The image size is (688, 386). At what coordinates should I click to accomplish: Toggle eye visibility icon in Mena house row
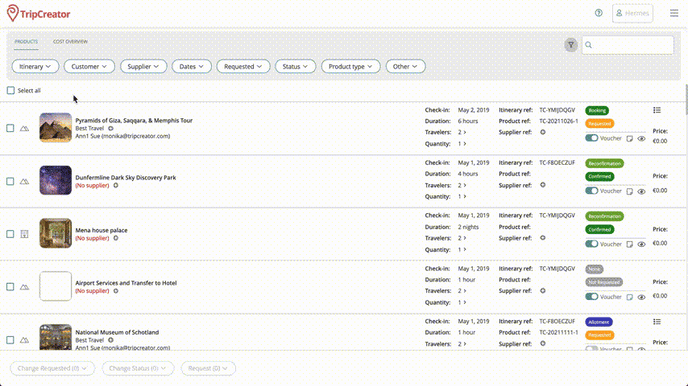(641, 244)
